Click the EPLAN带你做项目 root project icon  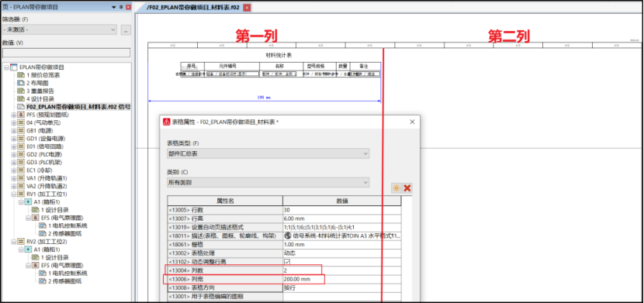[14, 67]
